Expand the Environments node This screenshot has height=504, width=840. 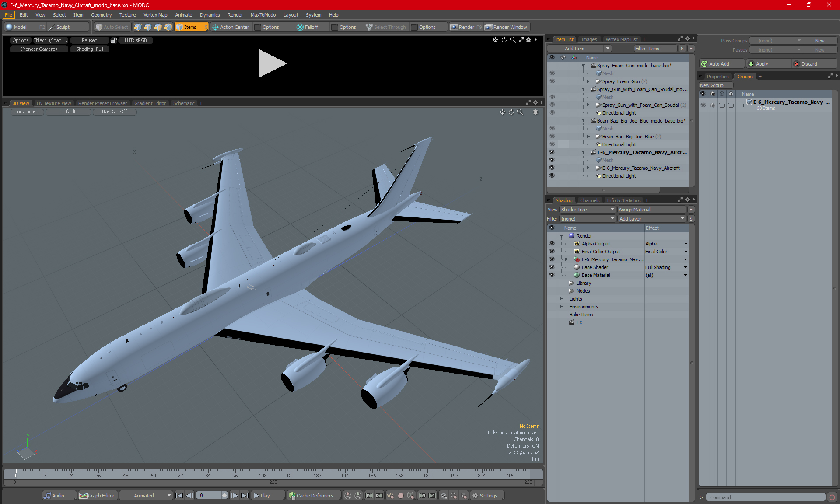562,307
